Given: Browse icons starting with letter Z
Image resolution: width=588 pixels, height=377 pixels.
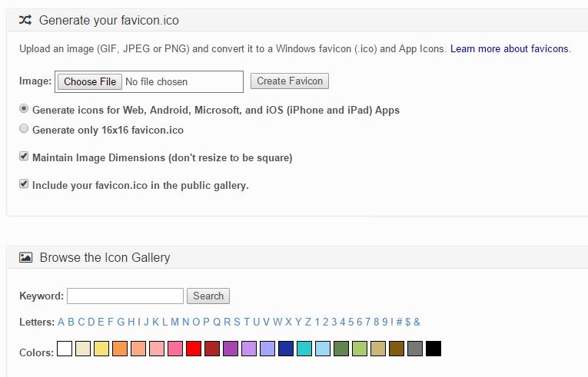Looking at the screenshot, I should (308, 322).
